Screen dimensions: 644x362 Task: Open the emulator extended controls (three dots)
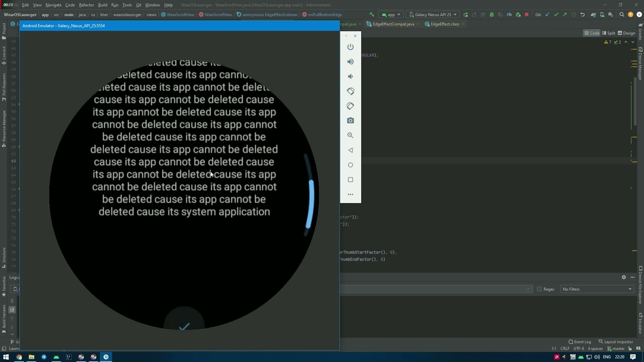350,195
